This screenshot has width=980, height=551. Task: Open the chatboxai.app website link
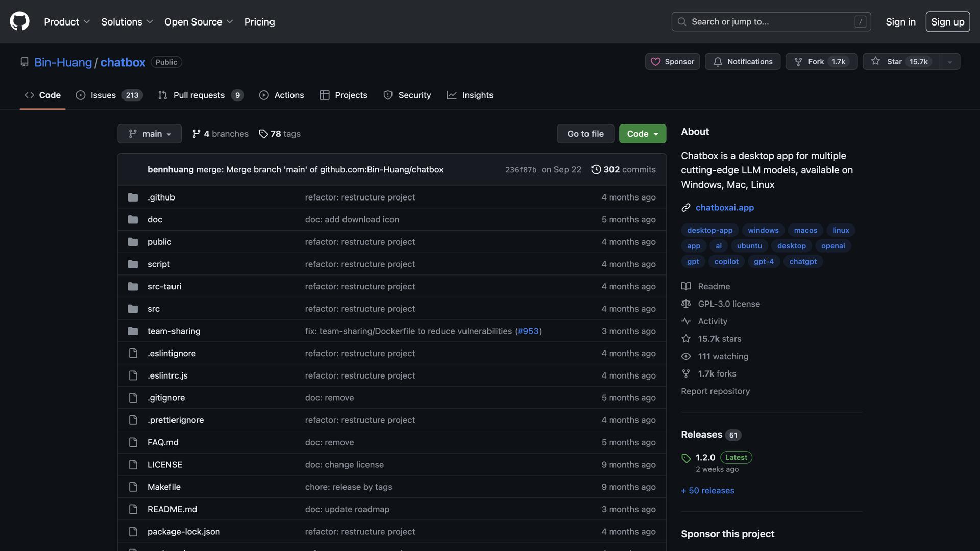pos(724,208)
